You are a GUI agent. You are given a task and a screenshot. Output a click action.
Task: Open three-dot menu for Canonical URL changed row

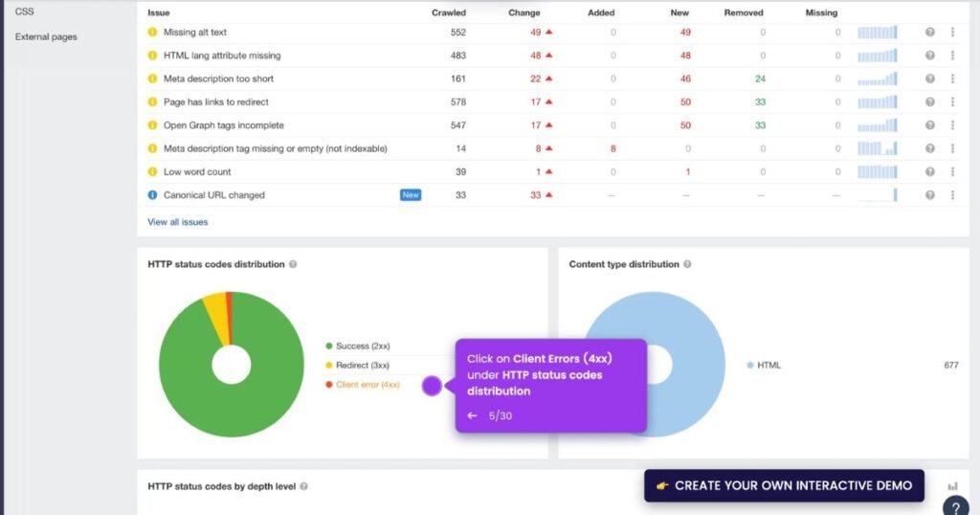[952, 195]
